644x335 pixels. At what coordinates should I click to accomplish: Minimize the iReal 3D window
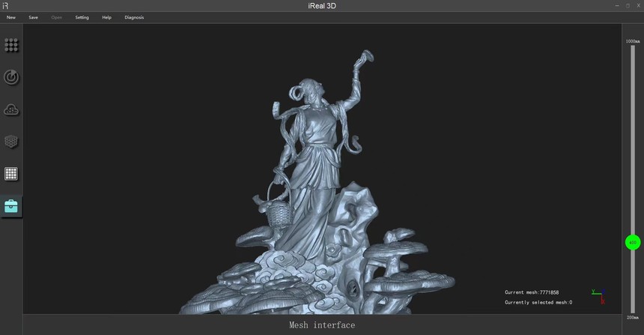[617, 6]
